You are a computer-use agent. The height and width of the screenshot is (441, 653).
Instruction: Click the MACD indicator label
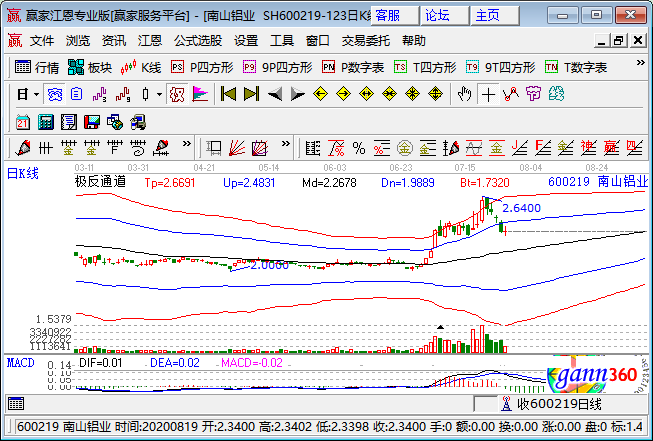pyautogui.click(x=20, y=363)
